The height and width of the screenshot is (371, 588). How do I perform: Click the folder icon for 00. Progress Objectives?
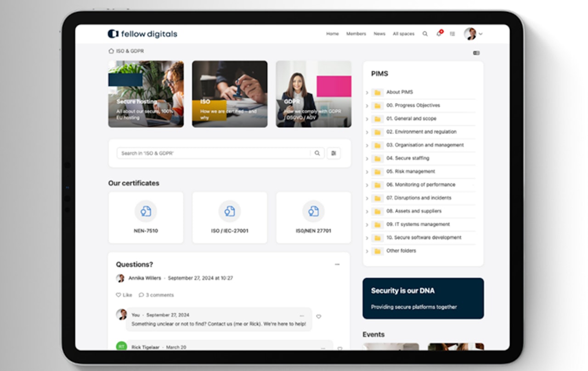(377, 106)
